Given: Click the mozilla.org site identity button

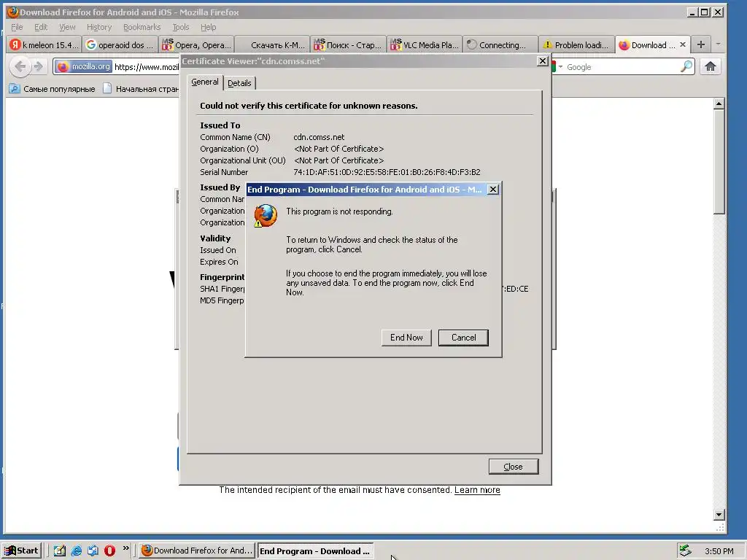Looking at the screenshot, I should click(x=85, y=66).
